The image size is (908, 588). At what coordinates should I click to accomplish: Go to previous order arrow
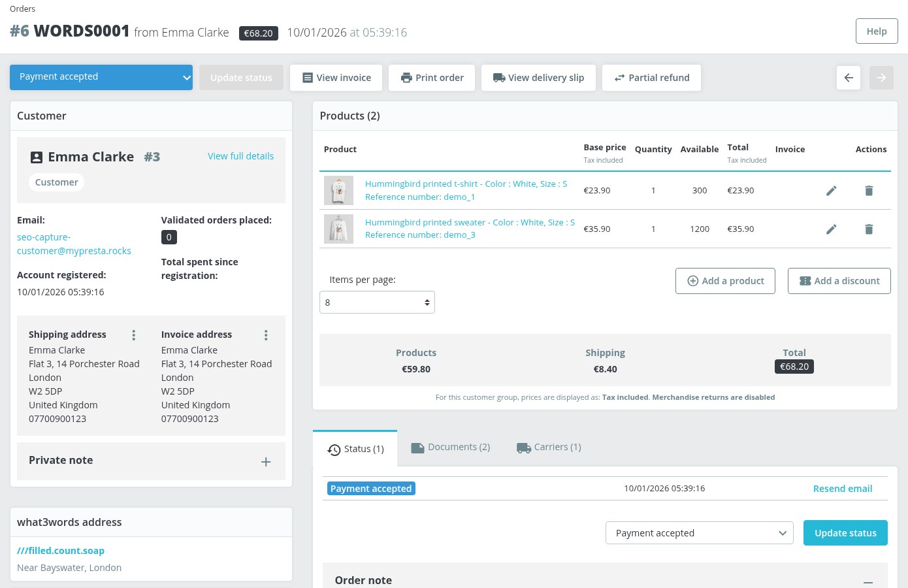[849, 78]
